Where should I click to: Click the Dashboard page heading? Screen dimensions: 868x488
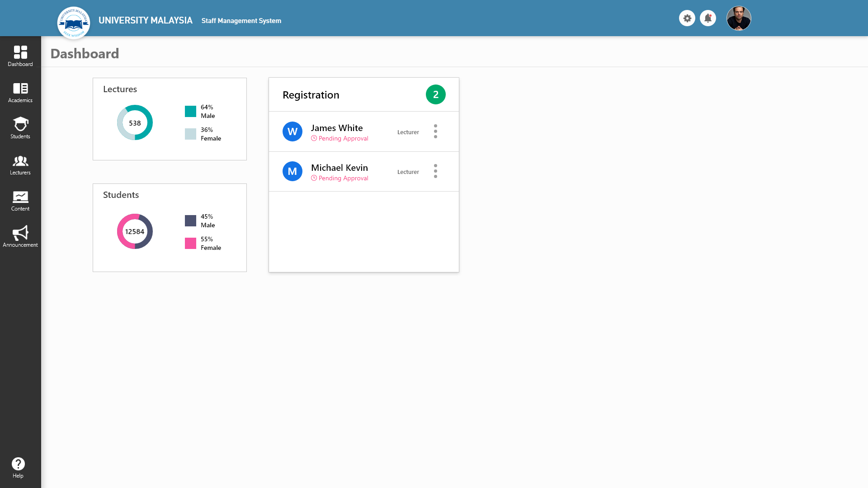coord(85,53)
